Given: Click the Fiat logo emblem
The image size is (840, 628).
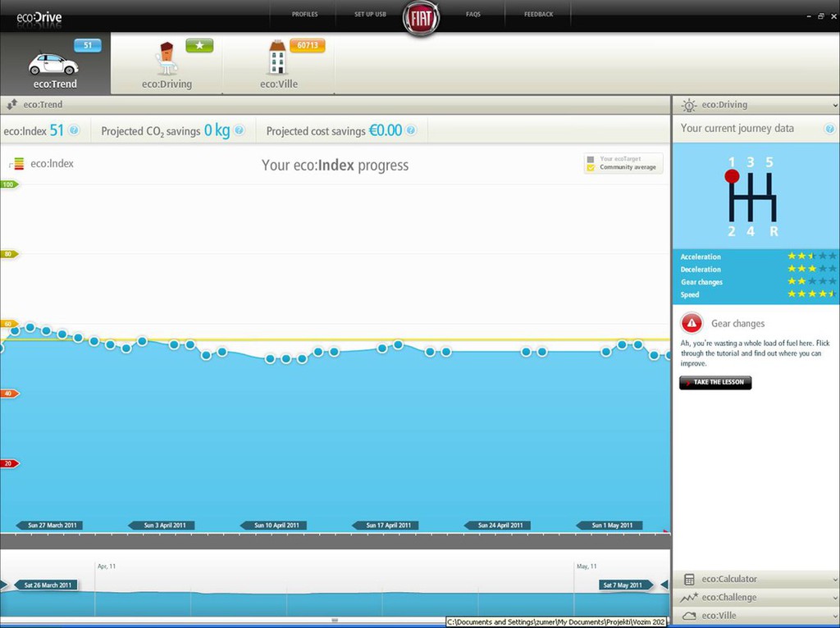Looking at the screenshot, I should (421, 18).
